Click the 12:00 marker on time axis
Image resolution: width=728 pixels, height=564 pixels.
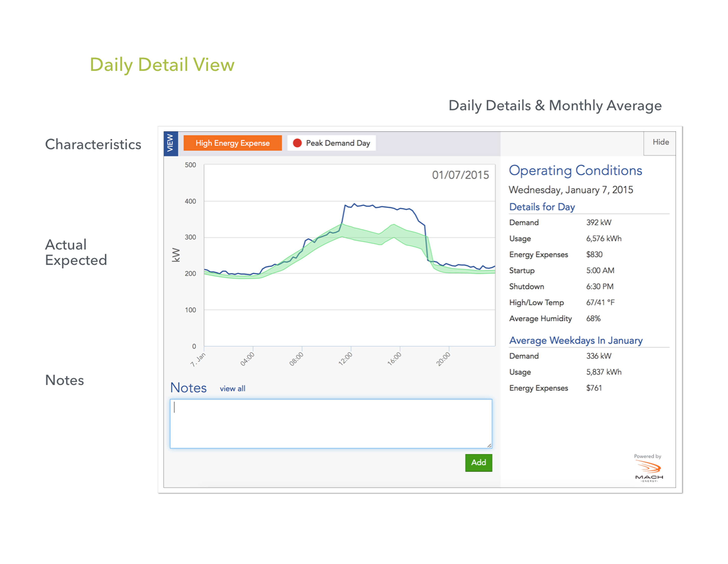[346, 359]
